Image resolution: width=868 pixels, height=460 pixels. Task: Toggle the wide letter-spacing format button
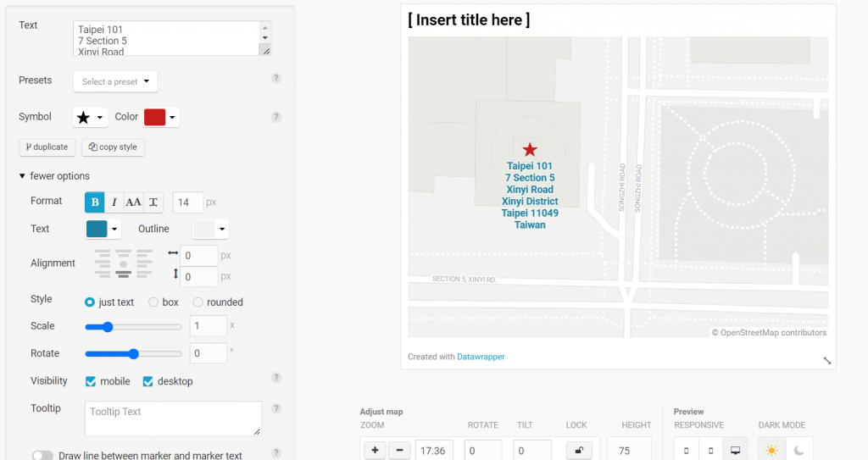point(153,202)
